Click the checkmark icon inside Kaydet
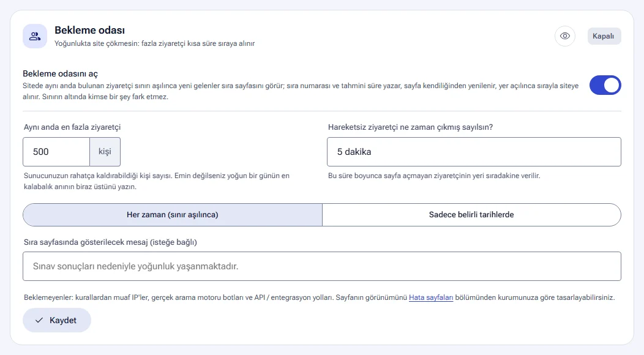This screenshot has width=644, height=355. [x=39, y=321]
